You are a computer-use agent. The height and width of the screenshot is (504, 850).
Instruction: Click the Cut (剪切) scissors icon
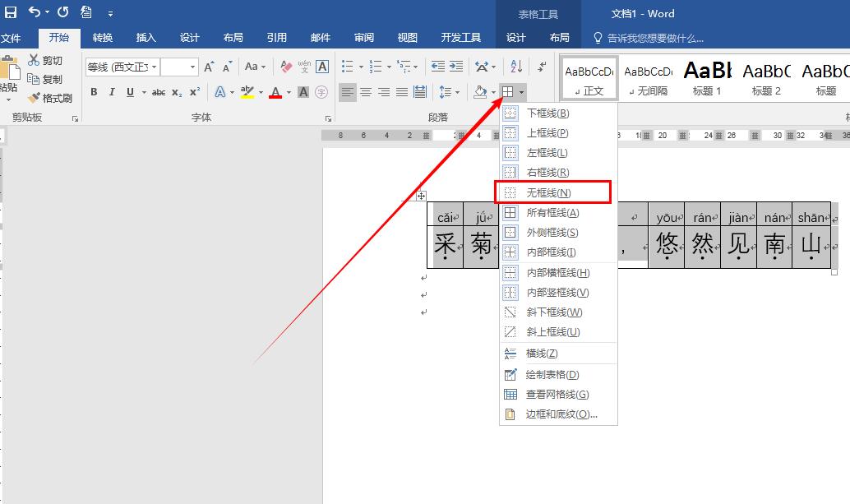(x=34, y=60)
